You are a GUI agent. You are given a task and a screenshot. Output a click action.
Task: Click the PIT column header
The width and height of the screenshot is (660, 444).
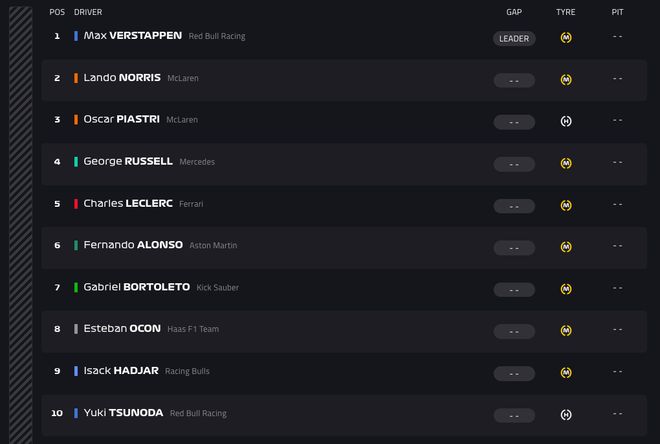617,12
